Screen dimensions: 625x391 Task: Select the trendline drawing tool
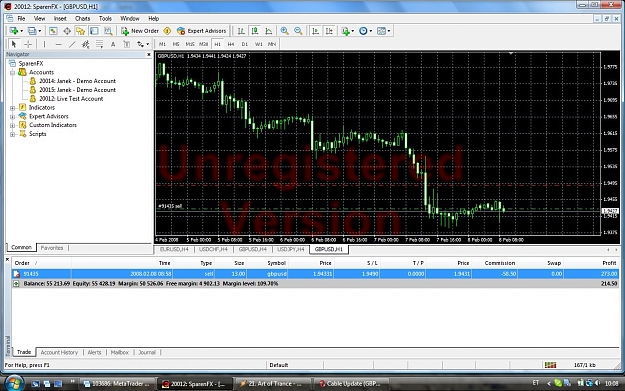click(x=72, y=44)
